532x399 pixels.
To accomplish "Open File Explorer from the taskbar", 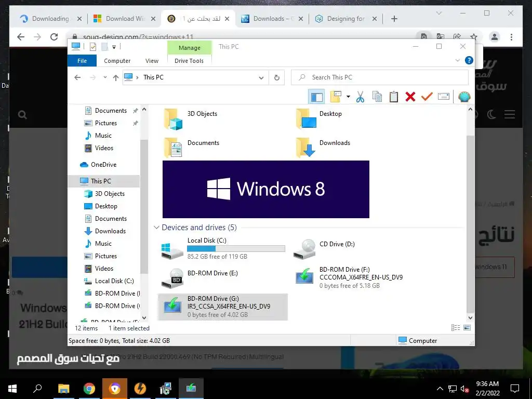I will click(x=63, y=389).
